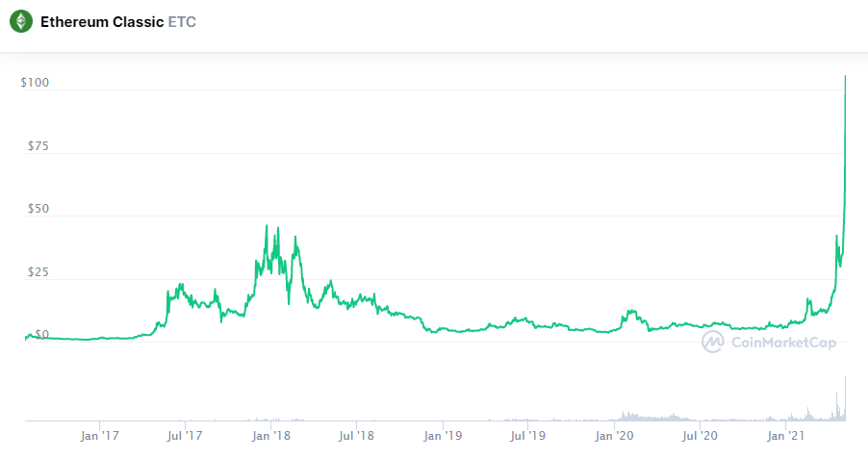Viewport: 868px width, 459px height.
Task: Select the Jan '19 date marker
Action: pyautogui.click(x=443, y=437)
